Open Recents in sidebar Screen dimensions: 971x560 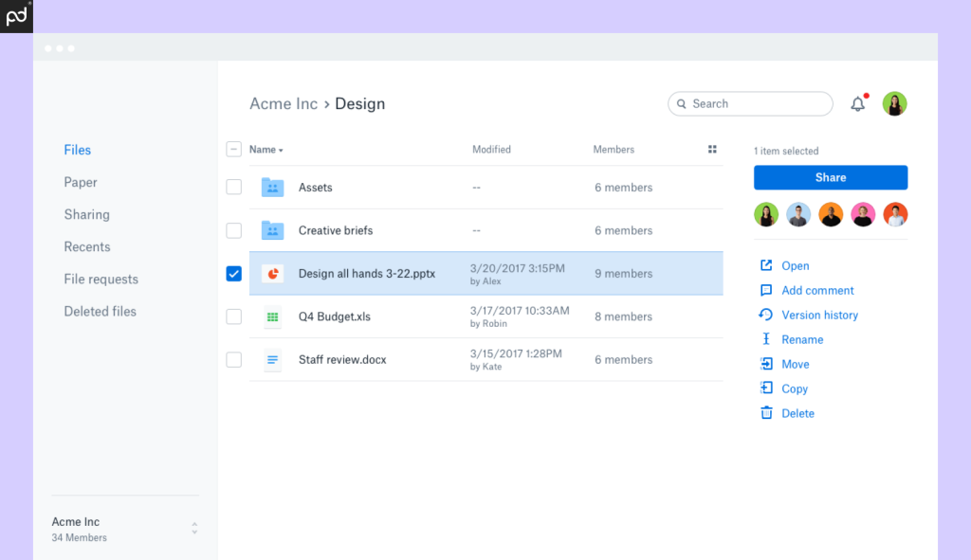[x=86, y=246]
